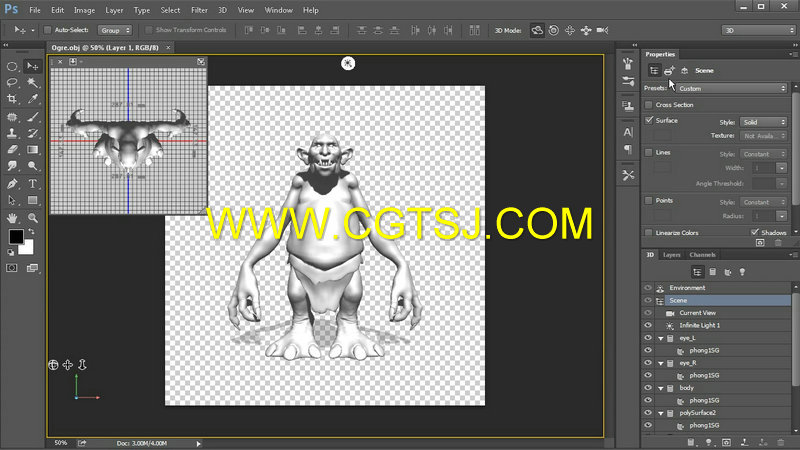This screenshot has height=450, width=800.
Task: Click the secondary view thumbnail of ogre top
Action: click(x=128, y=140)
